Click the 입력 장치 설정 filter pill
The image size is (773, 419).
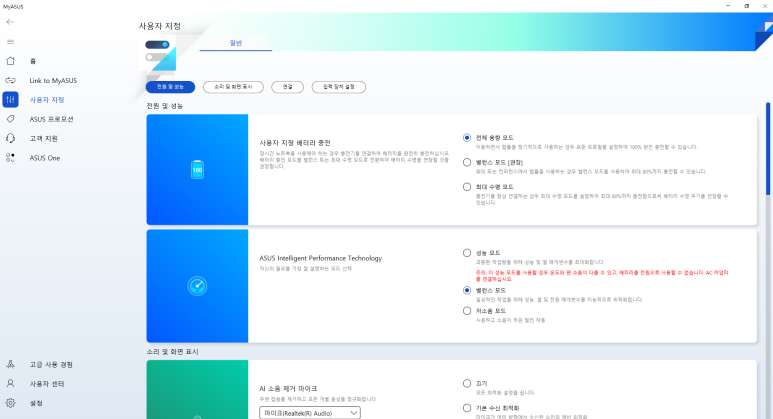pos(339,87)
